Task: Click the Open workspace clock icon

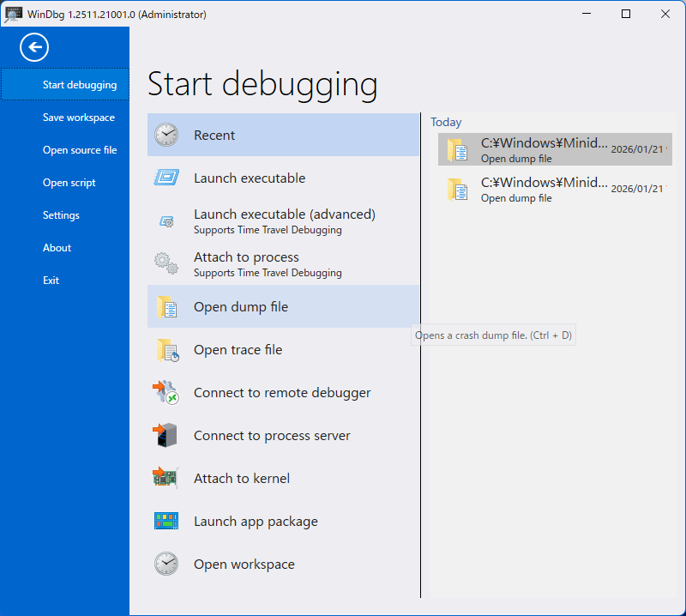Action: coord(166,565)
